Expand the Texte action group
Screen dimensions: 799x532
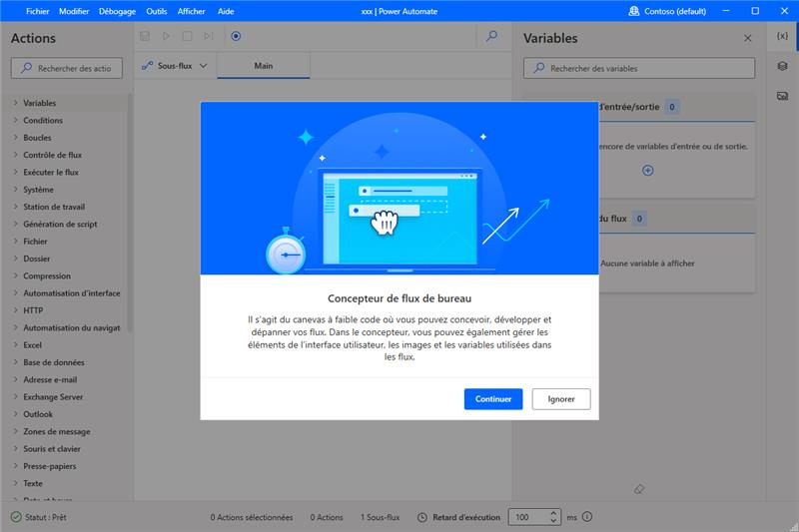pos(65,484)
